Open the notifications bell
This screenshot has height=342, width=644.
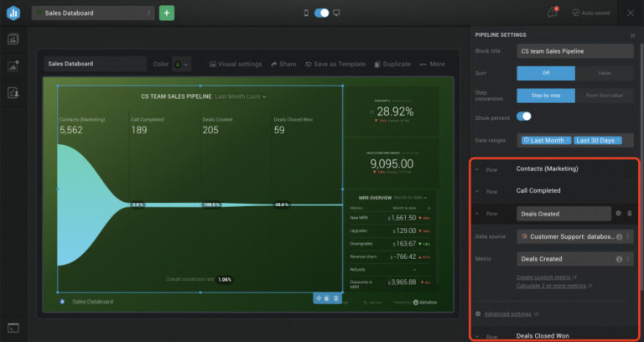[x=553, y=13]
